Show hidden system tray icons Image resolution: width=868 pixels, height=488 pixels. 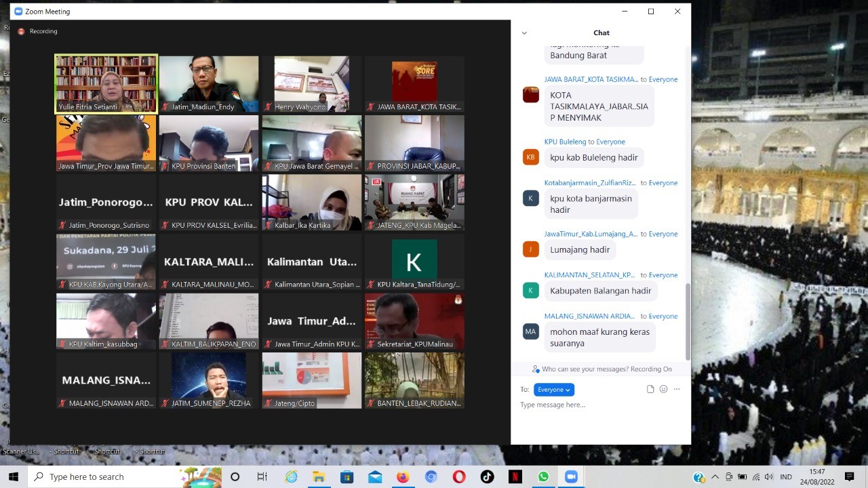click(x=715, y=476)
